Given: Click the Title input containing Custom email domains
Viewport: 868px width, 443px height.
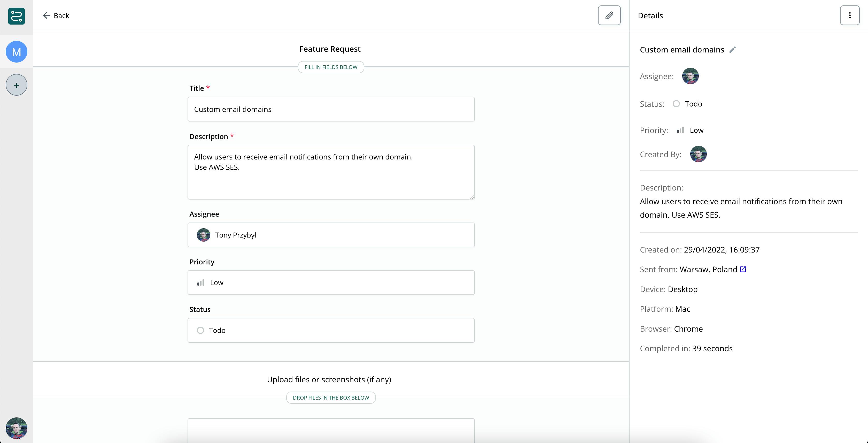Looking at the screenshot, I should pyautogui.click(x=331, y=109).
